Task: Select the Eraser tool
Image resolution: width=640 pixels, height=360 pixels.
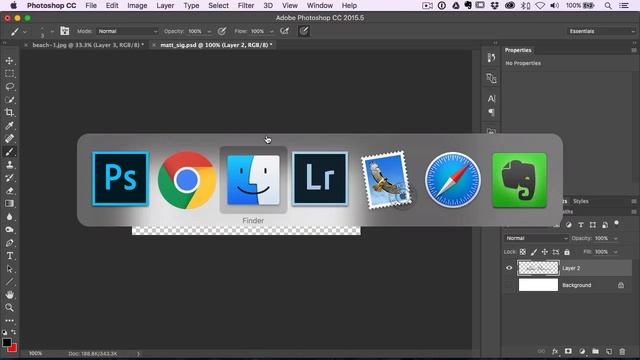Action: (x=9, y=191)
